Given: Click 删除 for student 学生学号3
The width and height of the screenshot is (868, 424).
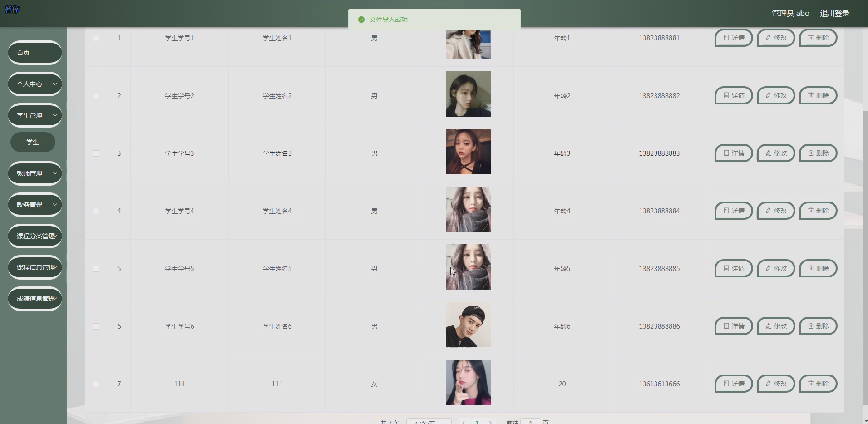Looking at the screenshot, I should [818, 153].
